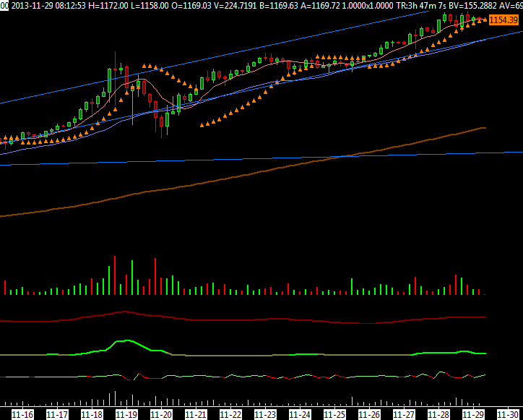Click the volume value V=224.7191

pyautogui.click(x=235, y=5)
